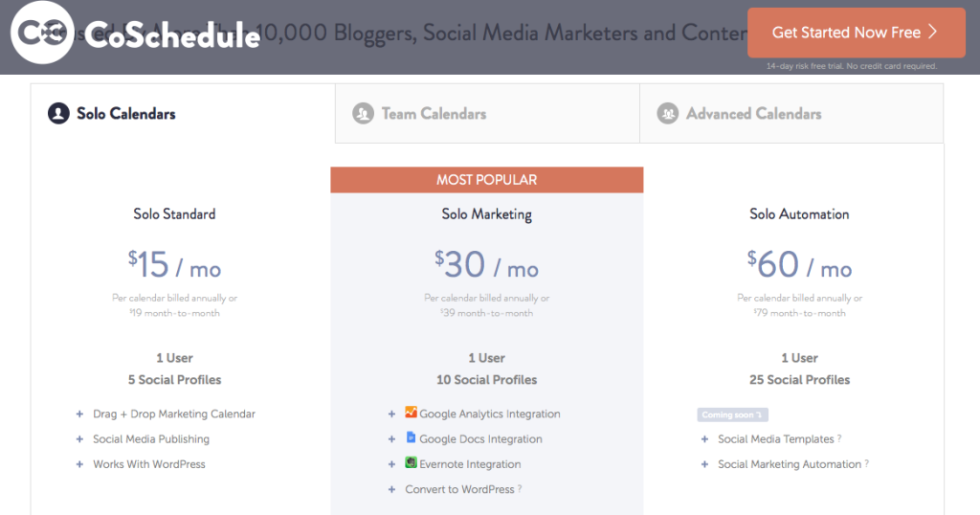Click the 25 Social Profiles text
Viewport: 980px width, 515px height.
[799, 379]
